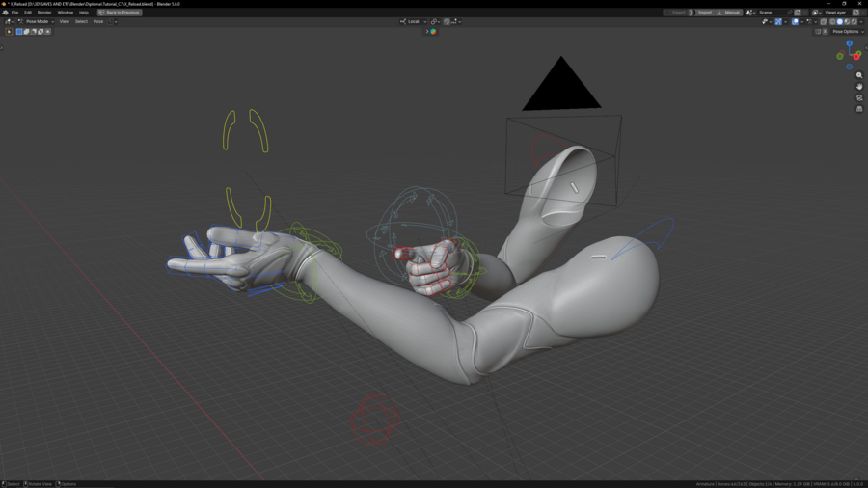Toggle snapping magnet icon

tap(447, 21)
